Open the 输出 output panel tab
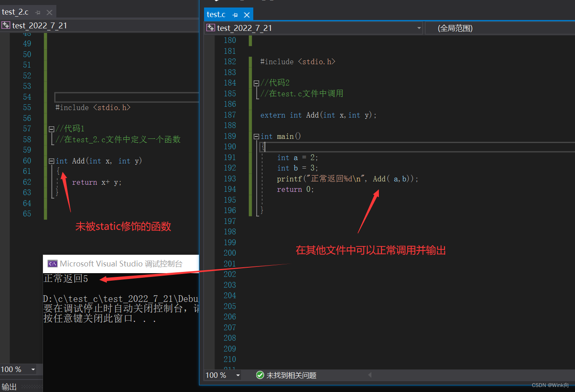The height and width of the screenshot is (392, 575). tap(9, 387)
